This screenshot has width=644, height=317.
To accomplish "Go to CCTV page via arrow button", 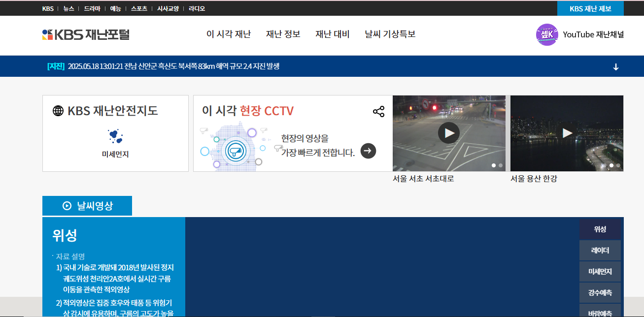I will 368,151.
